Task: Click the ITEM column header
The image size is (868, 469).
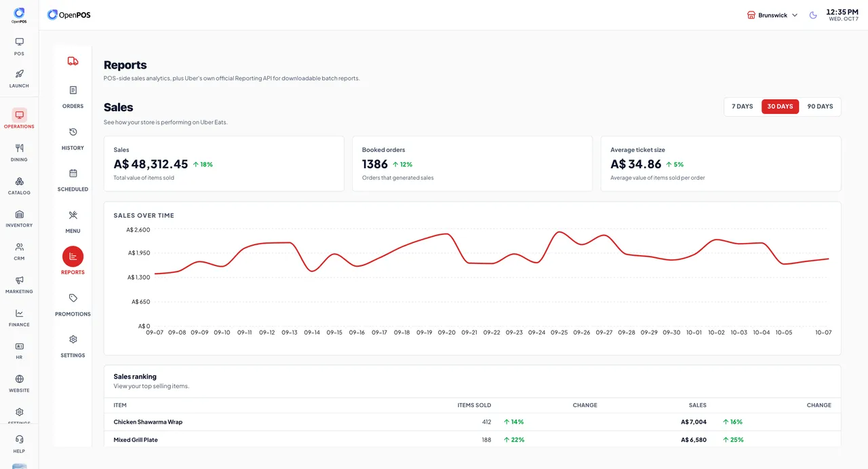Action: (x=120, y=405)
